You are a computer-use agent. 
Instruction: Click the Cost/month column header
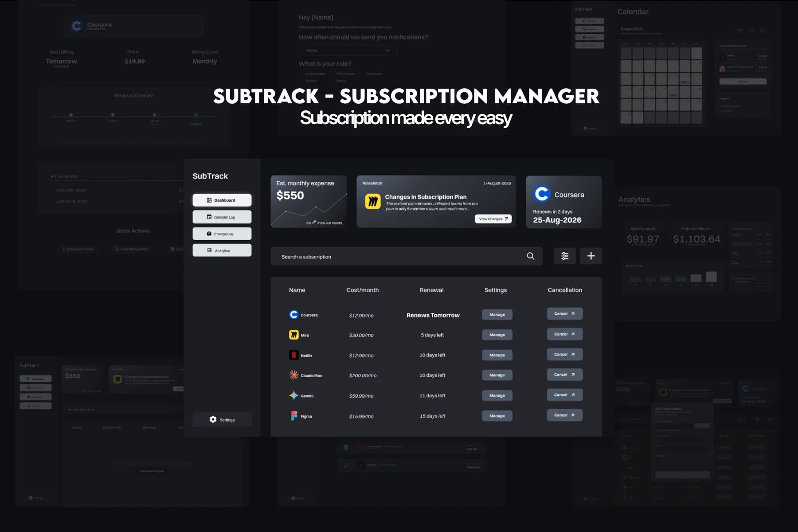pyautogui.click(x=362, y=290)
